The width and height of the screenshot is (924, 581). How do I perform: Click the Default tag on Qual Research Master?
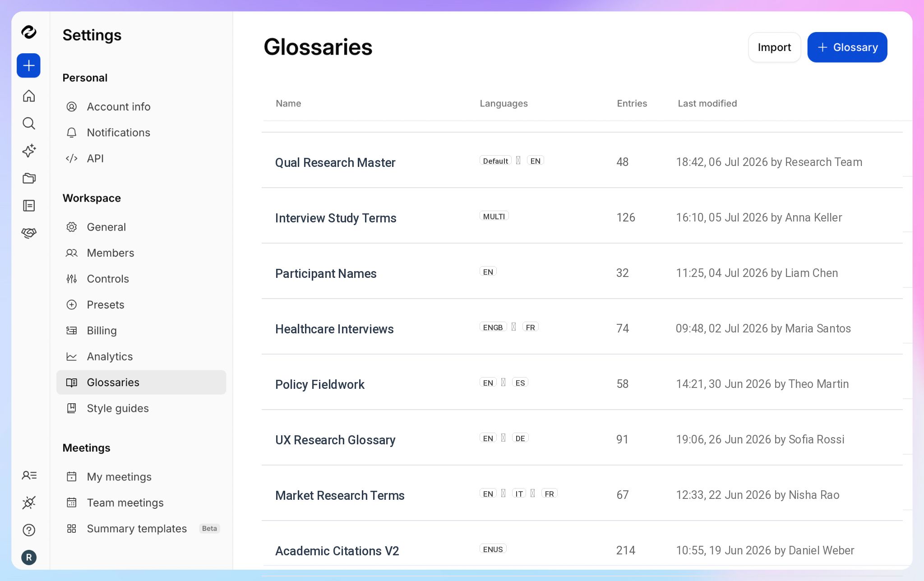495,161
